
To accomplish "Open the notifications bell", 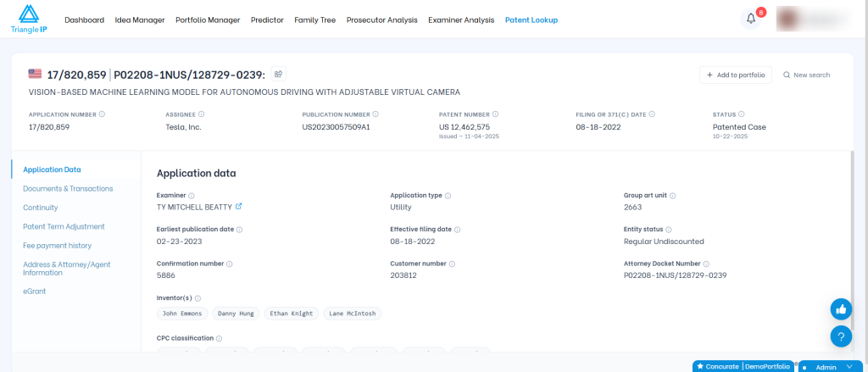I will [x=751, y=19].
